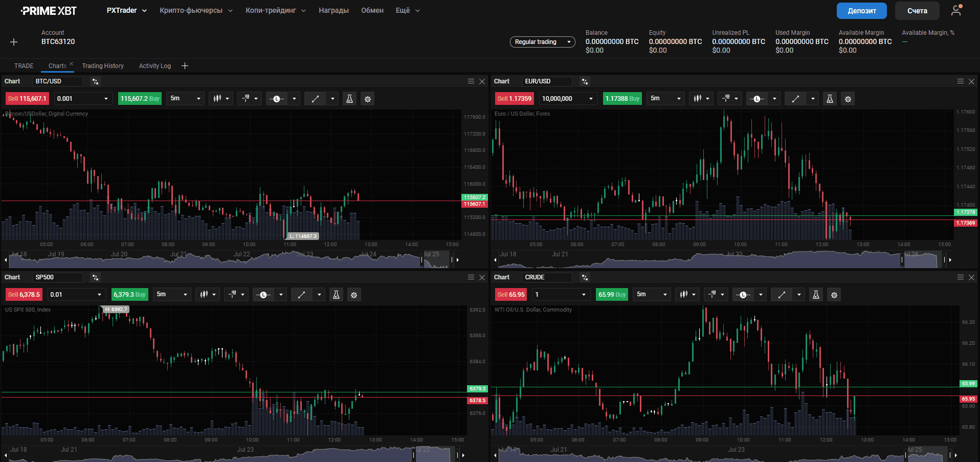Select candlestick chart style icon on SP500 chart
Viewport: 980px width, 462px height.
pos(204,295)
